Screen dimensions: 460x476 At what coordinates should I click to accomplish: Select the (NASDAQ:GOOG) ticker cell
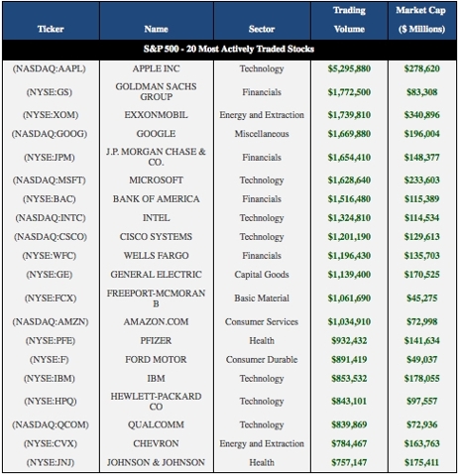(50, 134)
